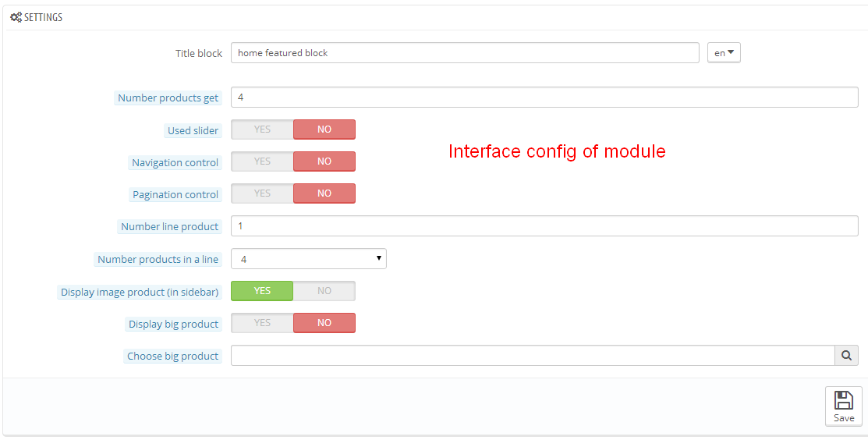
Task: Enable Used slider by clicking YES
Action: (262, 130)
